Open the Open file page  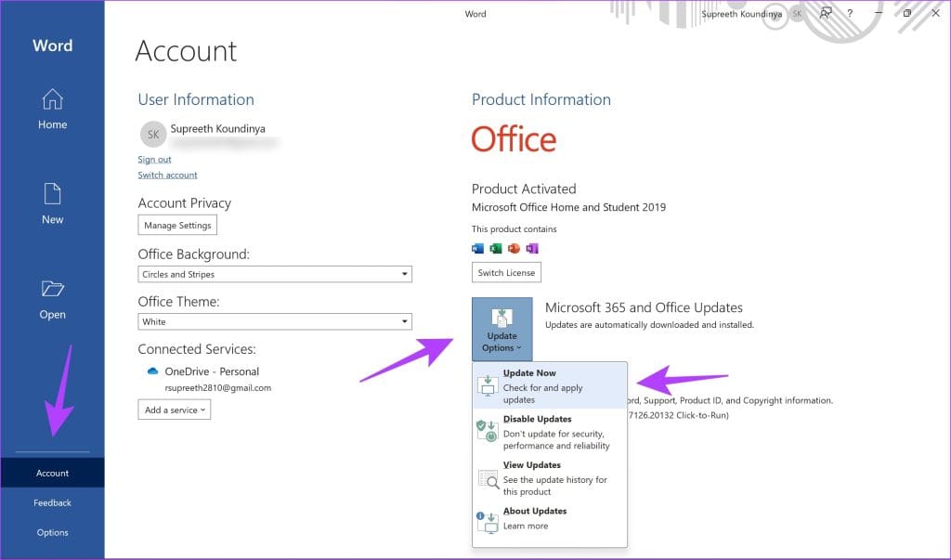pyautogui.click(x=52, y=298)
